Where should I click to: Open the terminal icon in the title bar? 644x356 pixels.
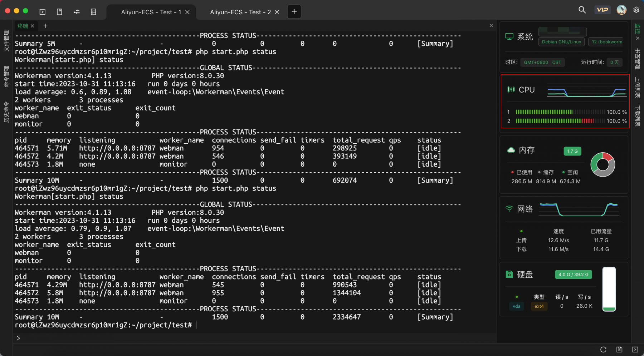(43, 12)
